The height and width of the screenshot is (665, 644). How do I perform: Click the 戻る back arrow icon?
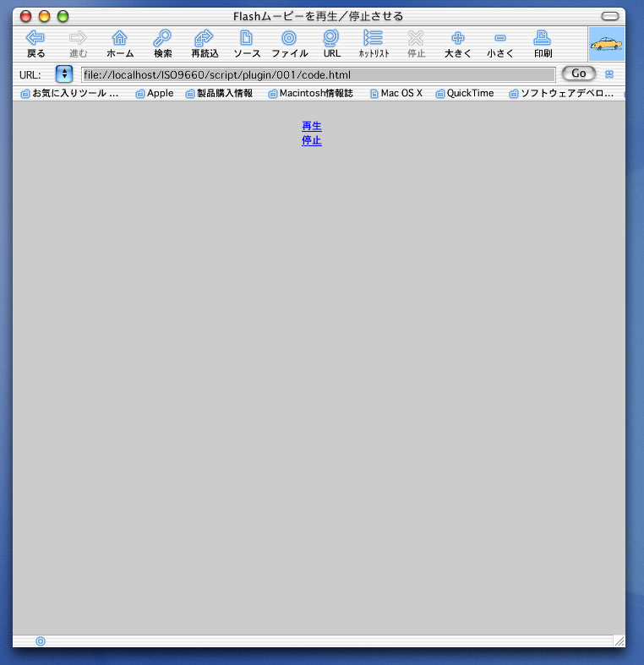click(35, 38)
